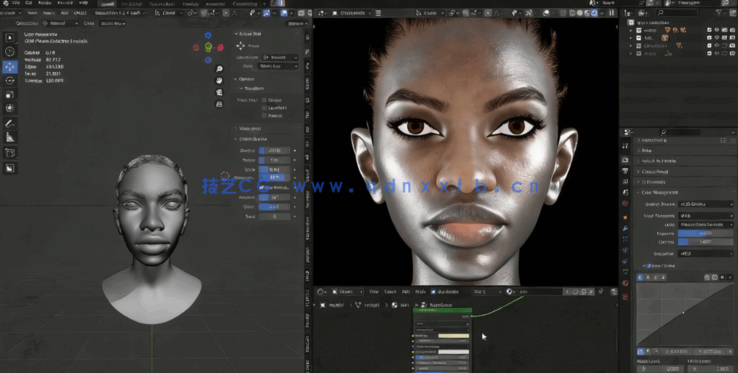This screenshot has width=738, height=373.
Task: Hide second outliner collection with eye icon
Action: coord(717,38)
